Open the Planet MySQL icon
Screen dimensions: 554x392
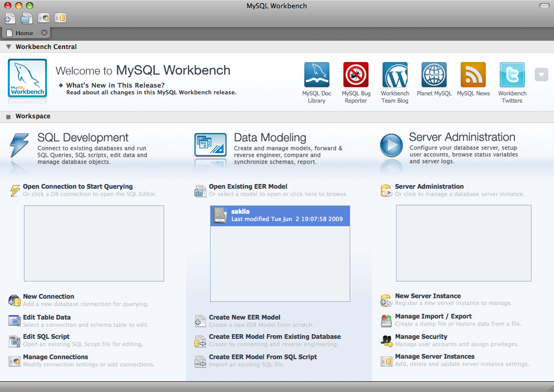[434, 75]
